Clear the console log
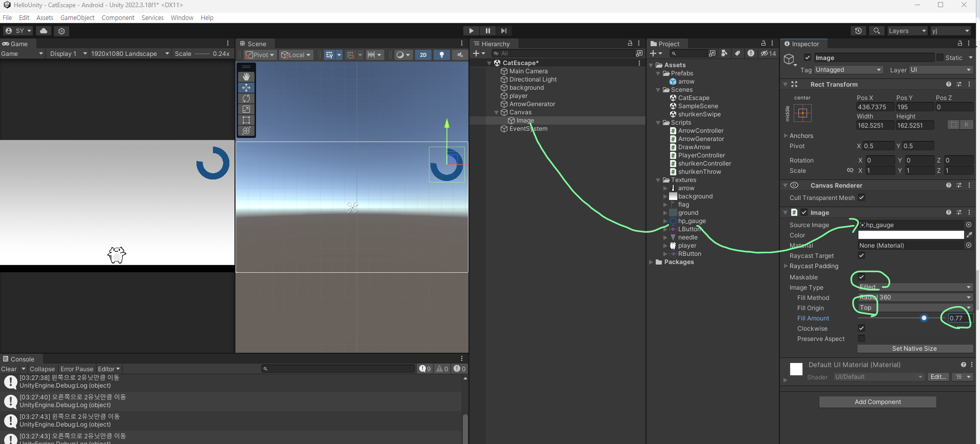This screenshot has width=980, height=444. [9, 369]
